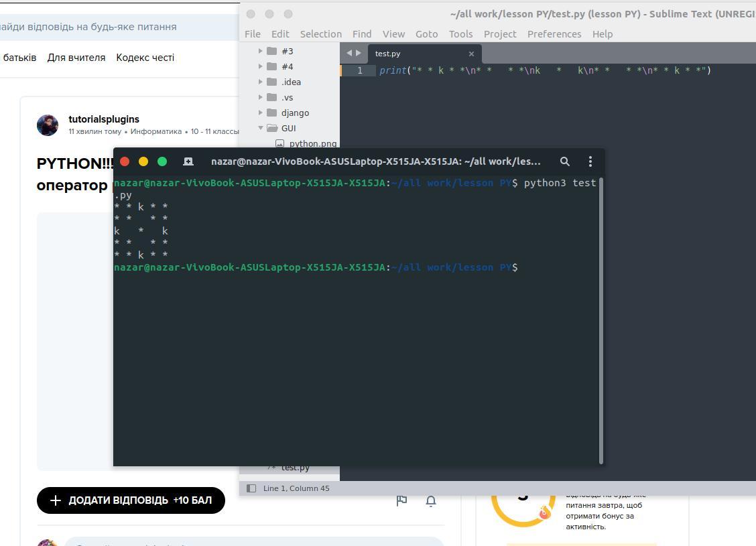Toggle sidebar via Sublime status bar icon
The image size is (756, 546).
pos(251,488)
